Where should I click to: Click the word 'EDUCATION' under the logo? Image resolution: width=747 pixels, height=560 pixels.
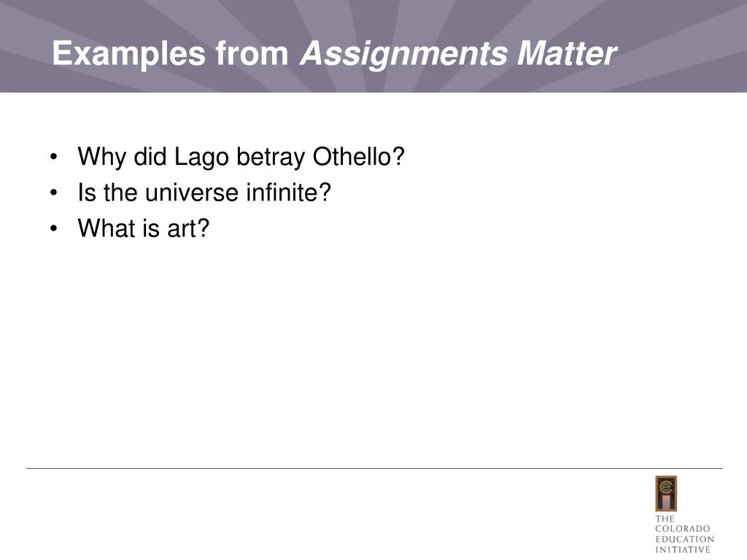[684, 539]
